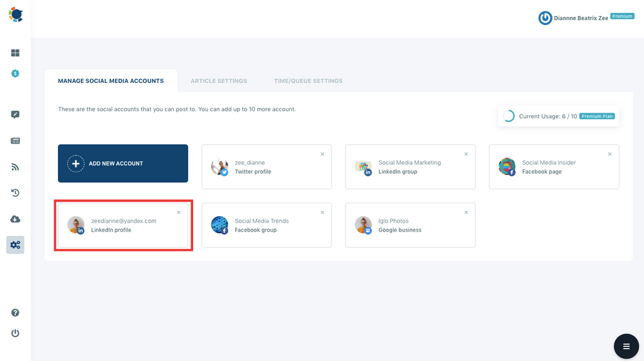Select the Social Media Marketing name

pyautogui.click(x=410, y=162)
